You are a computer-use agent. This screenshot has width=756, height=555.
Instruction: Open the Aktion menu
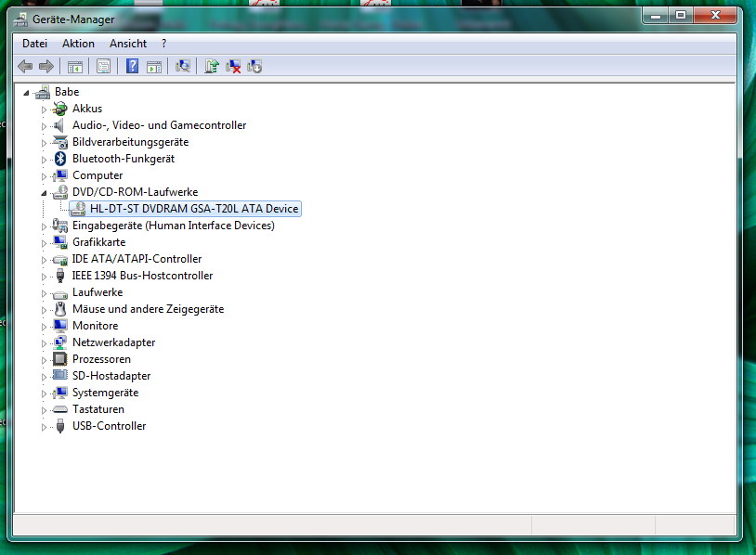(78, 44)
